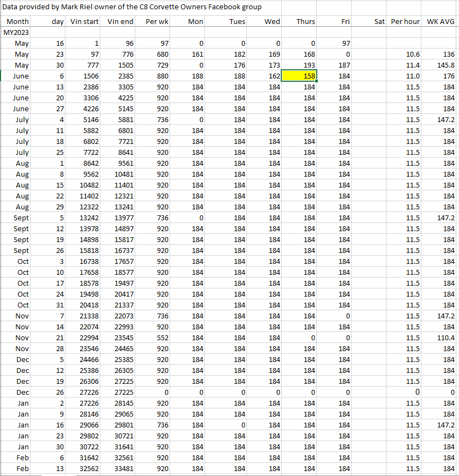Click the Vin start header cell
The height and width of the screenshot is (476, 459).
pyautogui.click(x=85, y=22)
